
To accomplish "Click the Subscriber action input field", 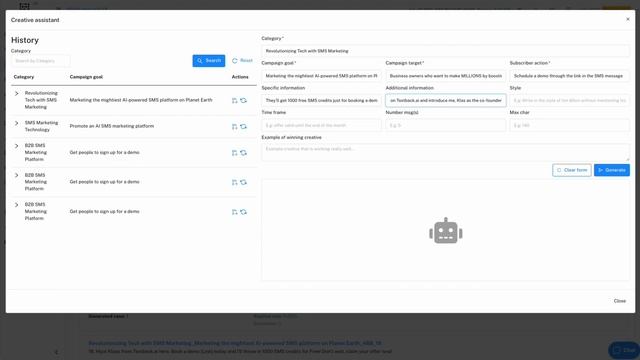I will pos(569,76).
